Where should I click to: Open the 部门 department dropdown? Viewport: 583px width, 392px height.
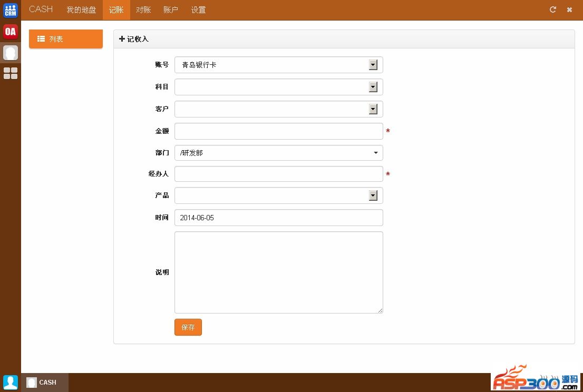(278, 153)
